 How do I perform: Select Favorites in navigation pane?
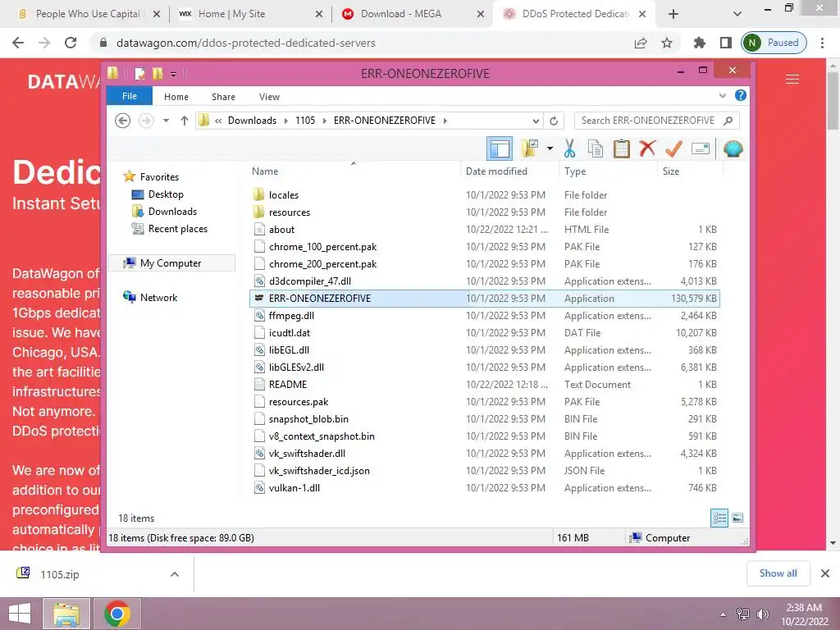pyautogui.click(x=159, y=177)
